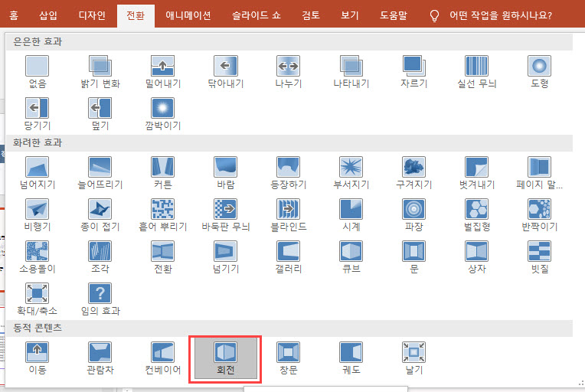Choose the 구겨지기 crush transition
The width and height of the screenshot is (585, 392).
click(x=413, y=173)
